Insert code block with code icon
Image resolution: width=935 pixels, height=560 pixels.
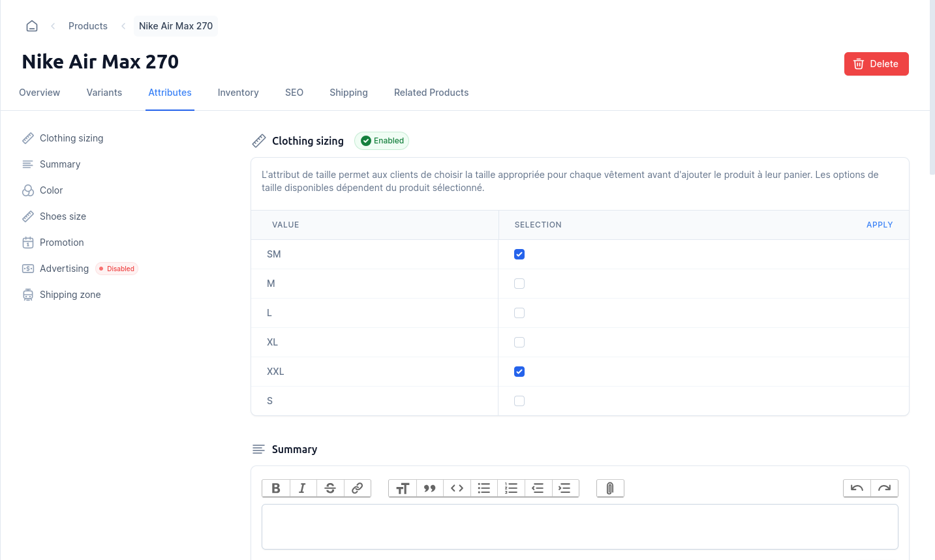(x=457, y=488)
